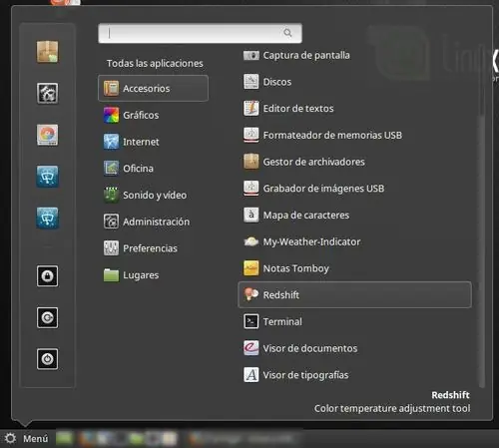Click the upper blue monitor favorite icon
499x448 pixels.
pos(47,177)
